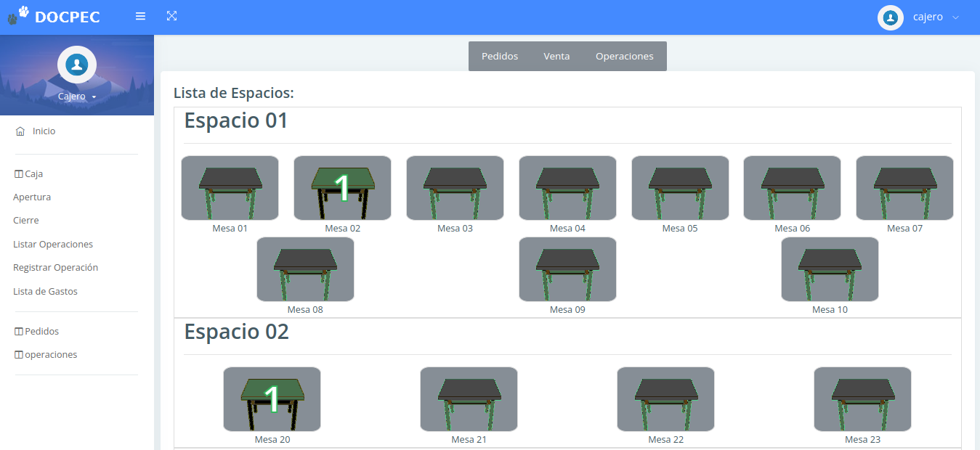Open the occupied Mesa 20 table icon
This screenshot has height=450, width=980.
(272, 399)
